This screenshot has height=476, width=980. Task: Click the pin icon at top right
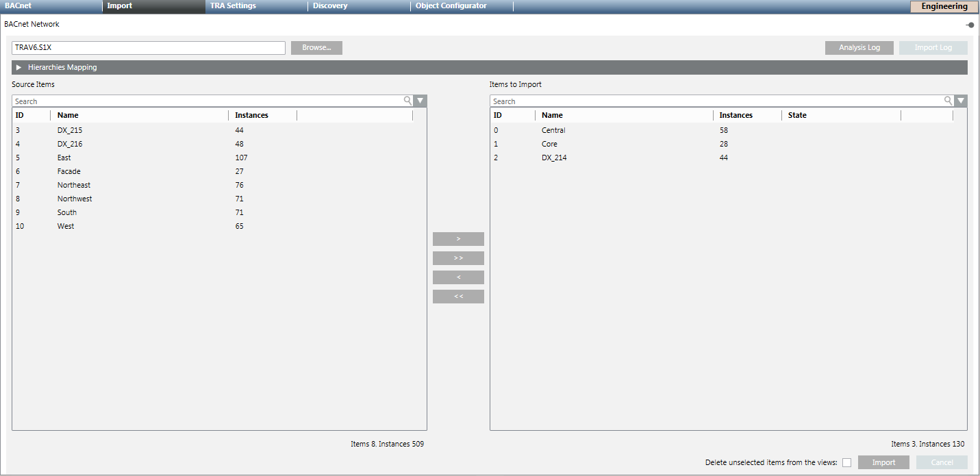pos(970,24)
